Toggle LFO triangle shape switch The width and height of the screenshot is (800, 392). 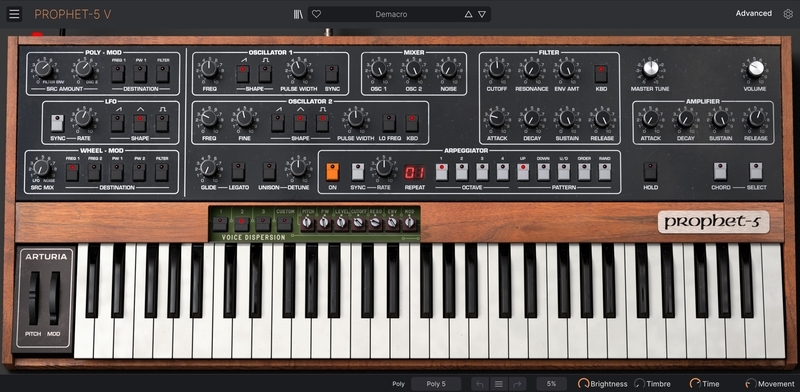pos(140,123)
